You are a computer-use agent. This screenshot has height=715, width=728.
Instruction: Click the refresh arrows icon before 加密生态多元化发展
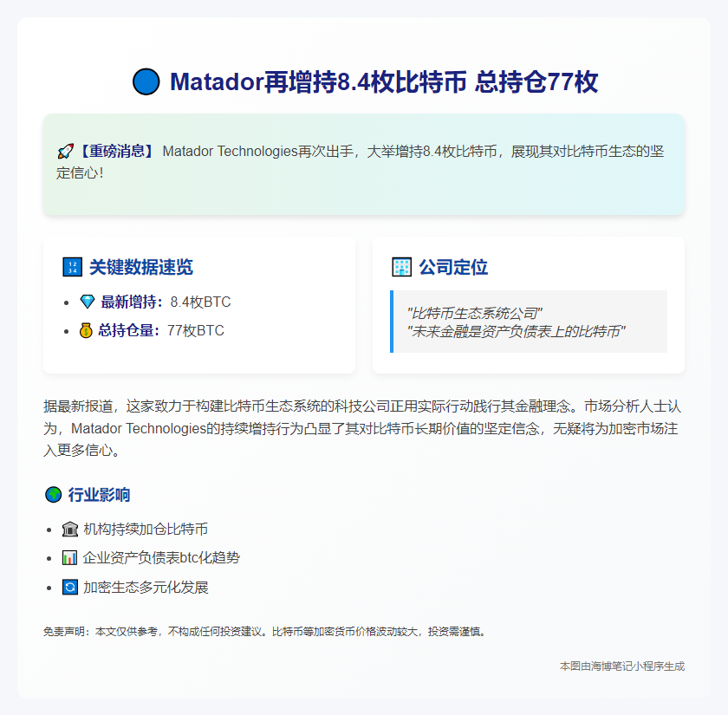[x=70, y=588]
